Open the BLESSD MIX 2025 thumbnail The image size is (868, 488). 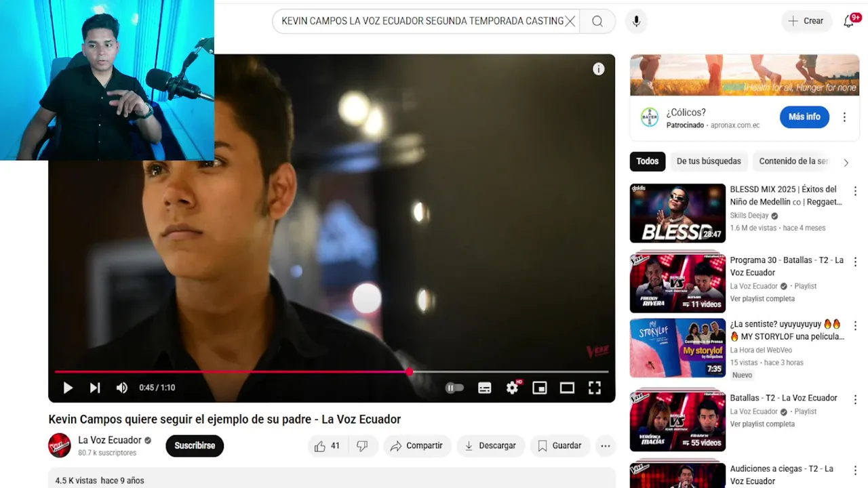(x=677, y=213)
